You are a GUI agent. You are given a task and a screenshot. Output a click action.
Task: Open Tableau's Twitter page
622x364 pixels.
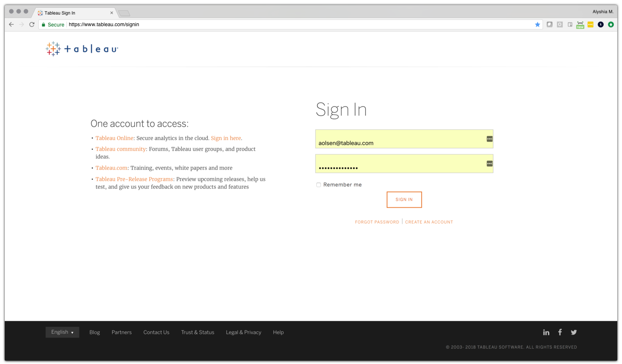(x=574, y=332)
